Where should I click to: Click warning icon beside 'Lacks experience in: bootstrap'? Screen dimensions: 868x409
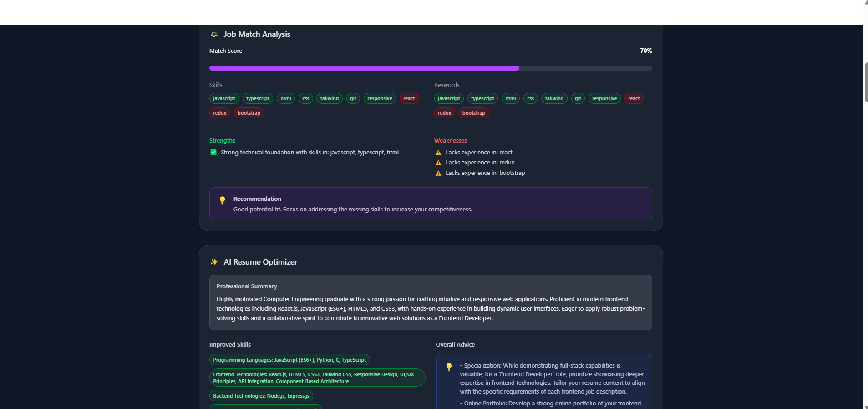coord(438,173)
